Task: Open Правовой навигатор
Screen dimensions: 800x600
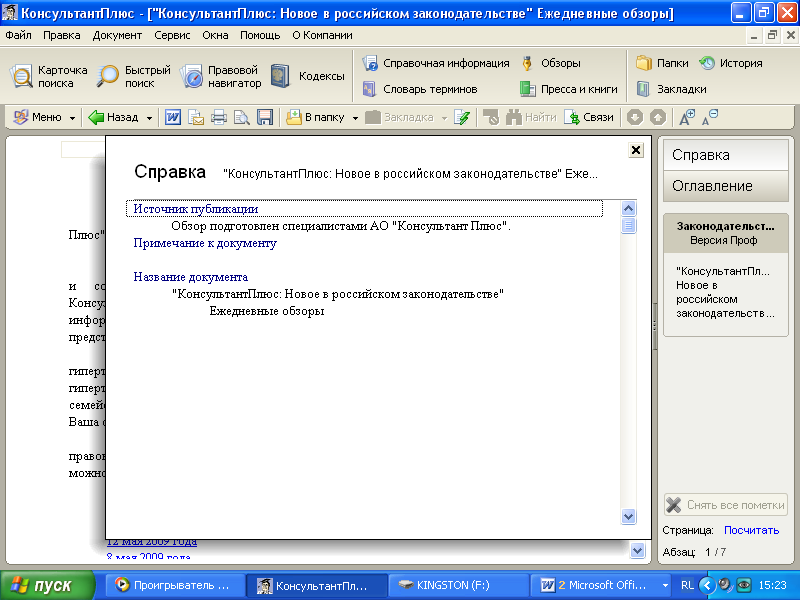Action: 221,77
